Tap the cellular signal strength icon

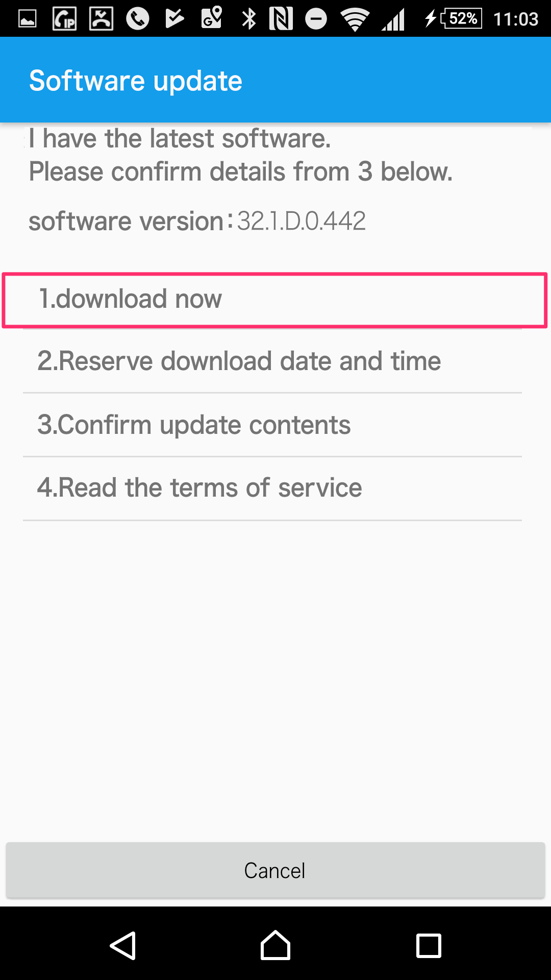393,19
